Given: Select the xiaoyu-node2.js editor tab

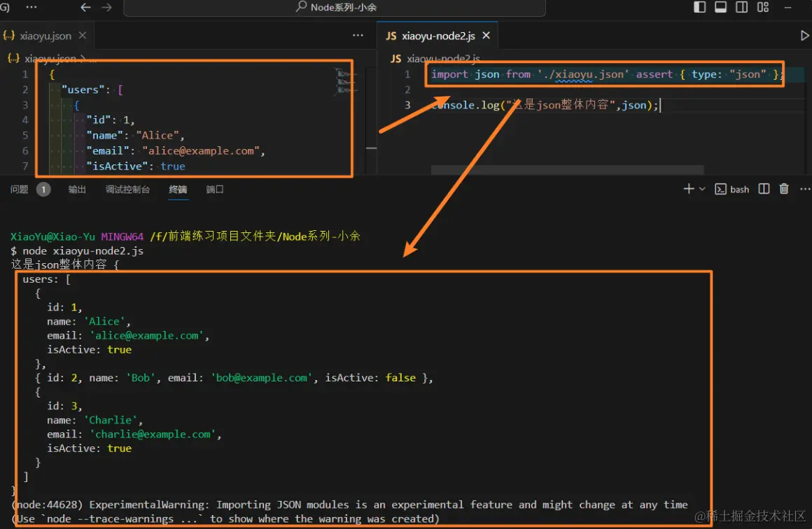Looking at the screenshot, I should [x=438, y=36].
